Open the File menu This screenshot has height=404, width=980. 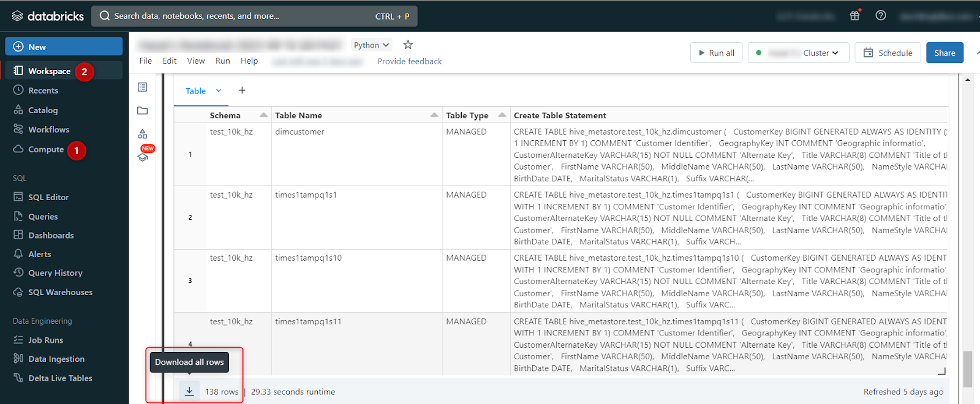tap(146, 61)
